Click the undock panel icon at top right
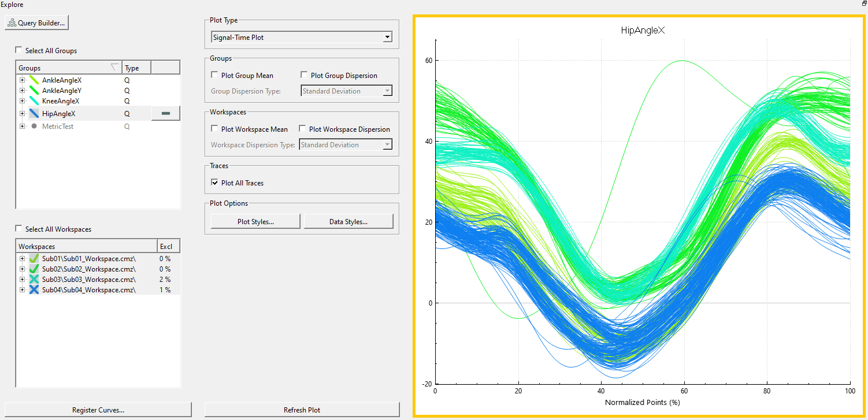The height and width of the screenshot is (420, 868). (x=863, y=3)
